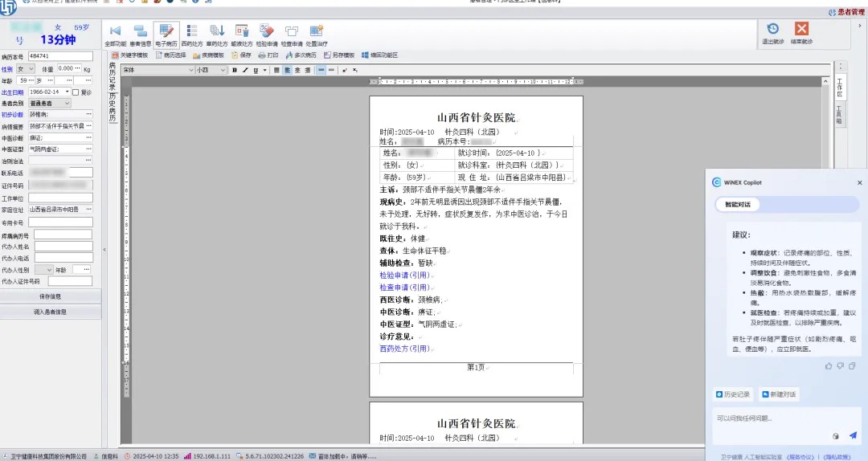Open the 初步诊断 ellipsis picker
The height and width of the screenshot is (461, 868).
(x=88, y=114)
